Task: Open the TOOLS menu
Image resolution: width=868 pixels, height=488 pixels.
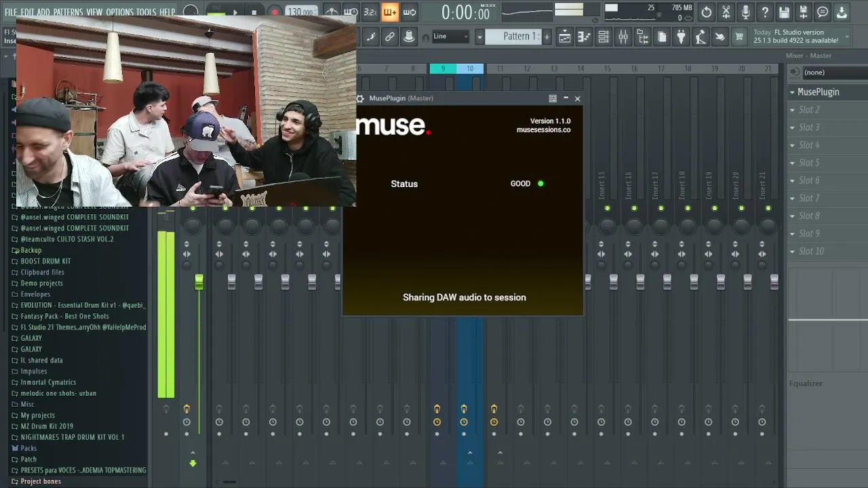Action: pyautogui.click(x=146, y=12)
